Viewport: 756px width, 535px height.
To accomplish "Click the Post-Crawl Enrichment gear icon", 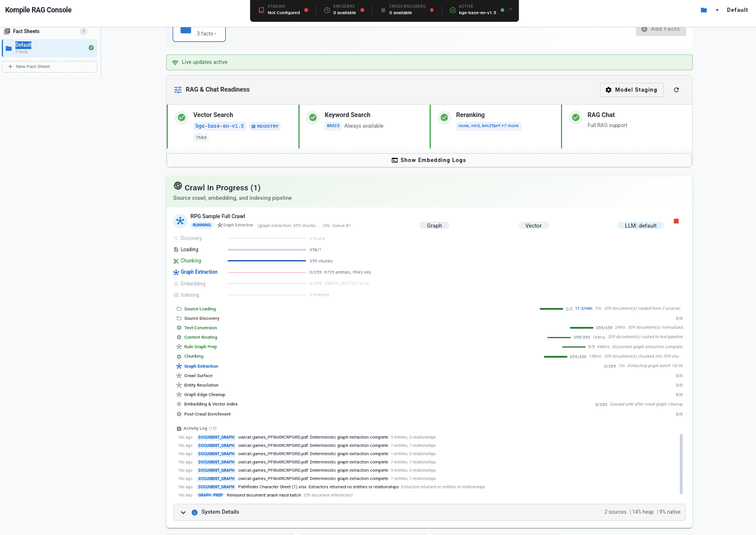I will click(x=179, y=414).
